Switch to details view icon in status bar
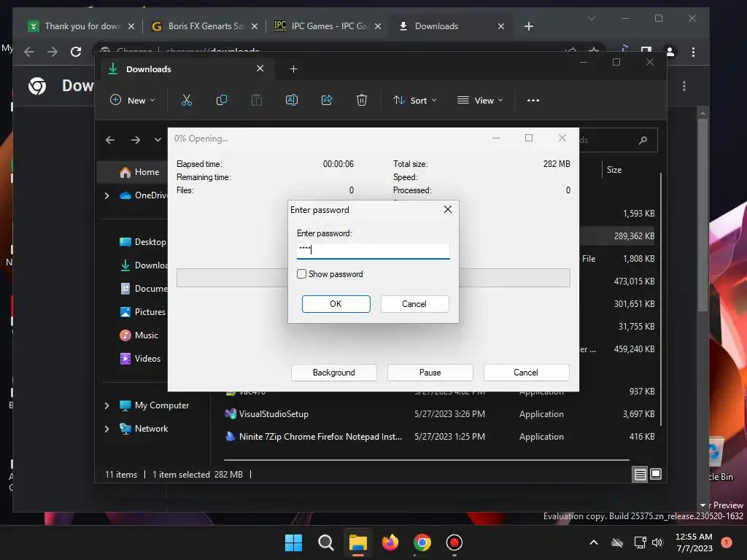747x560 pixels. (640, 474)
